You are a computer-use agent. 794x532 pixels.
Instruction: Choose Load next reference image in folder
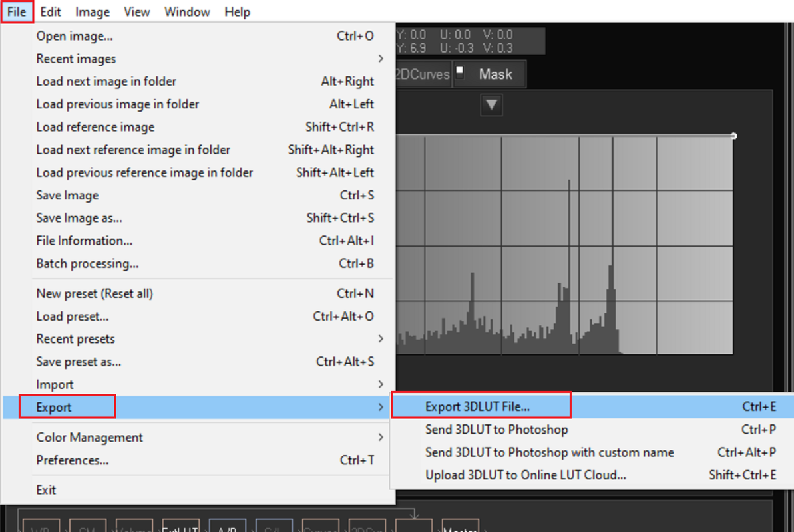(198, 150)
